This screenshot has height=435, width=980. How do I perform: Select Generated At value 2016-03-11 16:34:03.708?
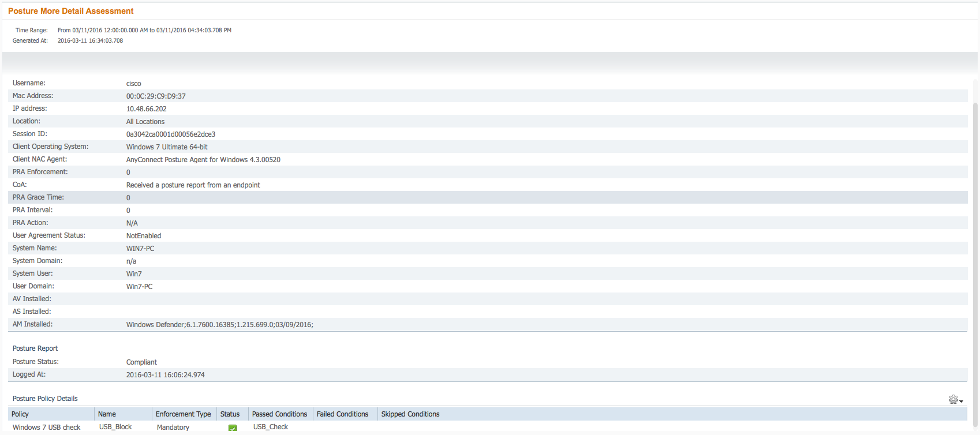pyautogui.click(x=90, y=40)
